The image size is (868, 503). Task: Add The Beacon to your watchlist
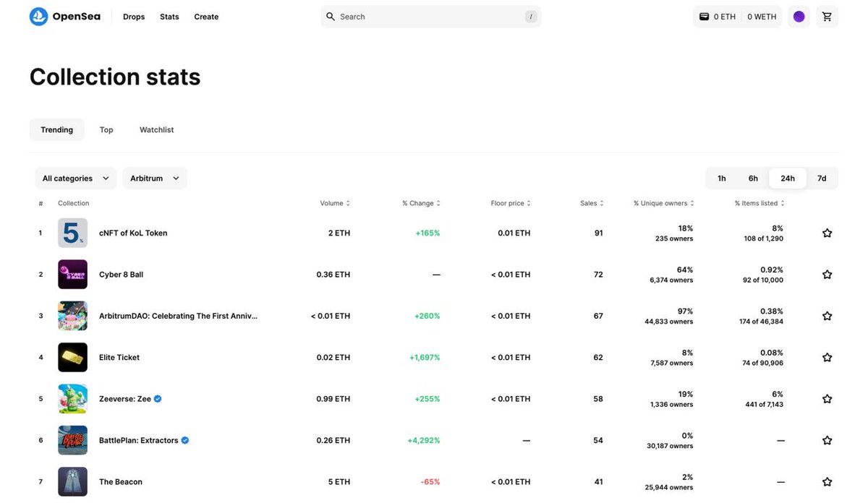pos(827,481)
